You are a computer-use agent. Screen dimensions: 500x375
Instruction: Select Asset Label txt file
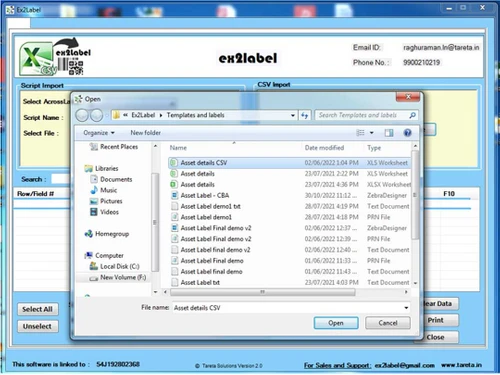click(x=289, y=282)
